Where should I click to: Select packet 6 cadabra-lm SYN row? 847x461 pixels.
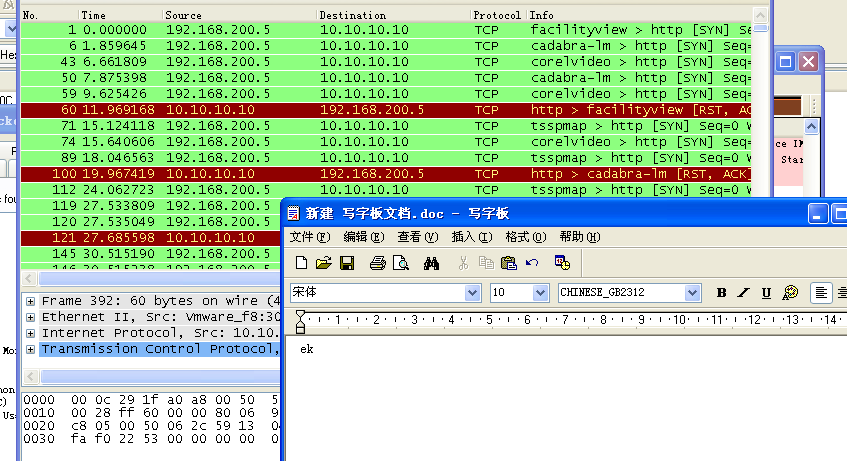386,46
